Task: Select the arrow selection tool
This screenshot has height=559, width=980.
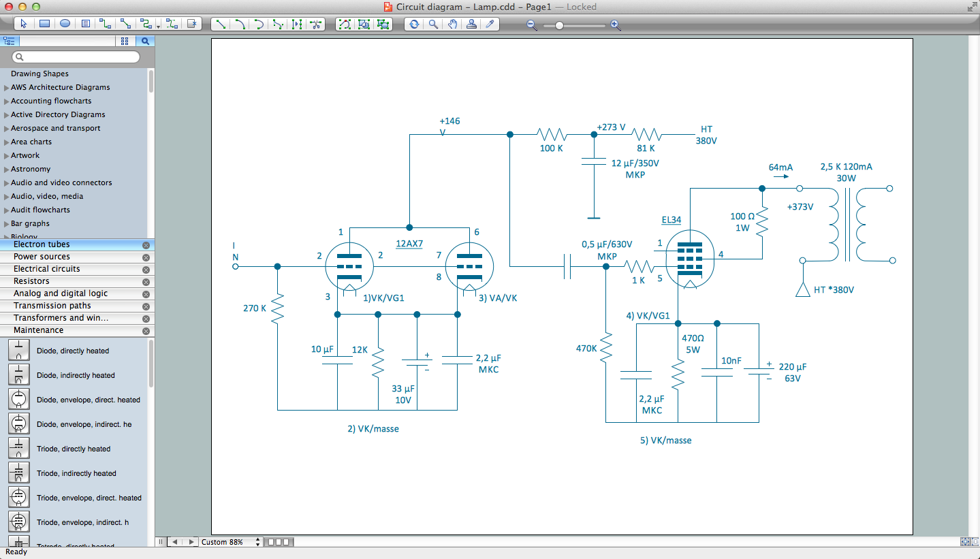Action: click(24, 23)
